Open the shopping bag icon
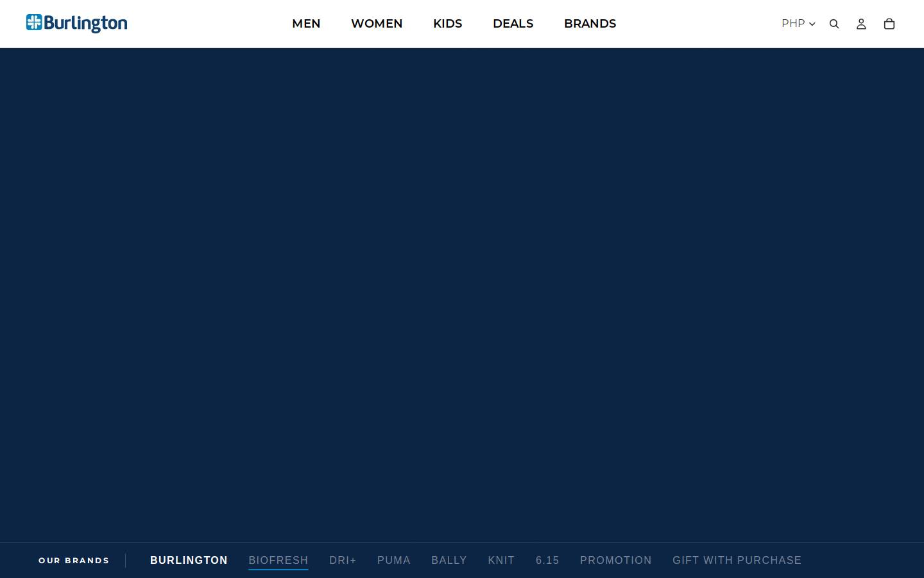 (889, 24)
